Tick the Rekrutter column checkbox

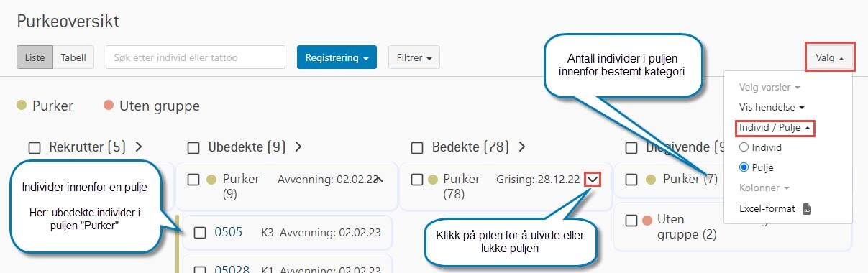(x=35, y=148)
